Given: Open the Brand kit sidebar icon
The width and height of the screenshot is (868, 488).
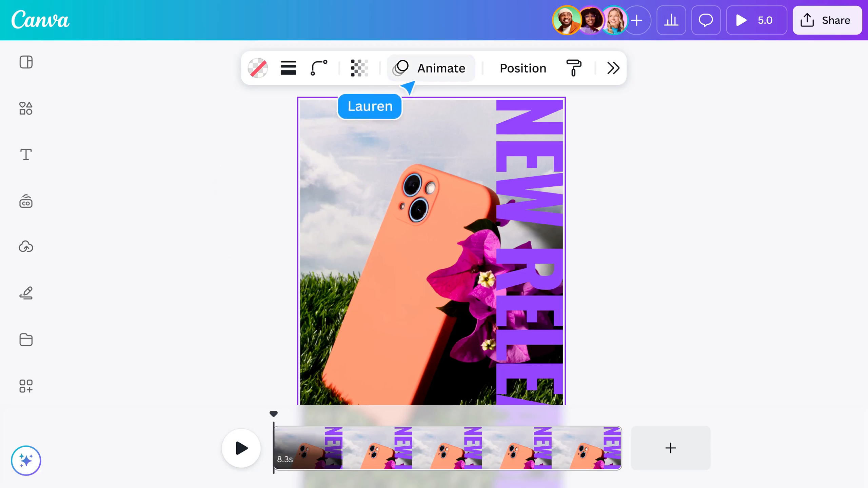Looking at the screenshot, I should tap(26, 201).
